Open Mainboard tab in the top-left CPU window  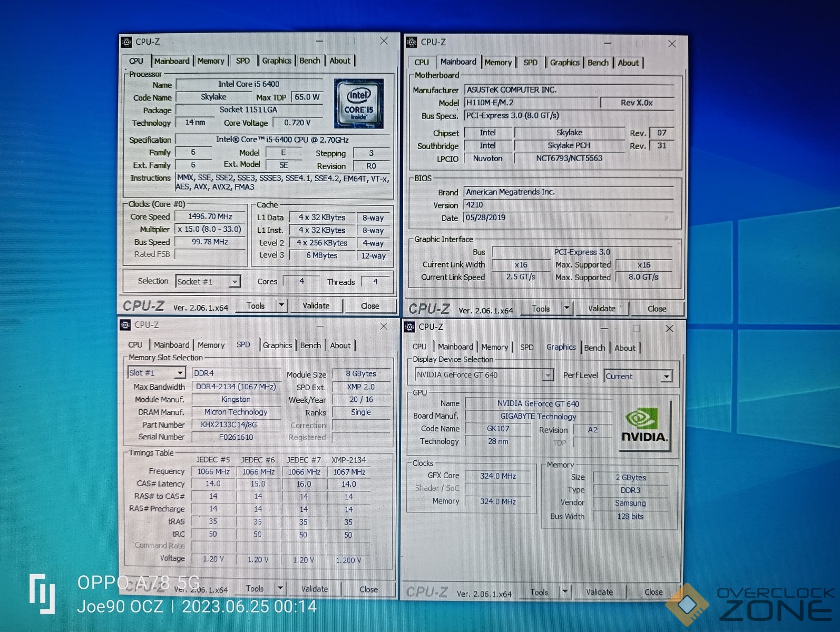tap(172, 61)
